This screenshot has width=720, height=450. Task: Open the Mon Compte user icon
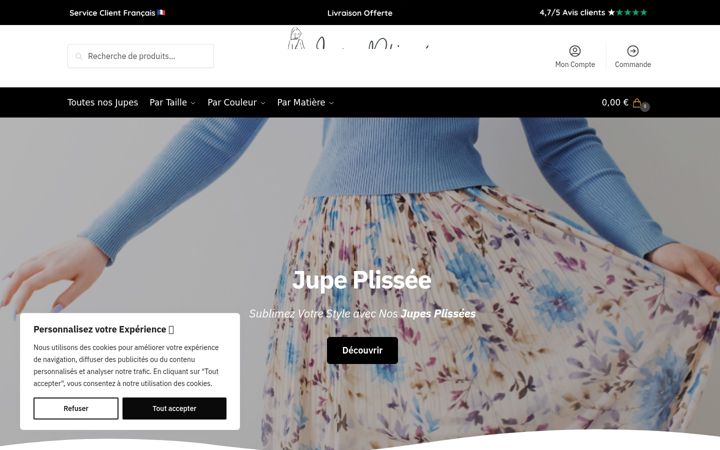[575, 51]
